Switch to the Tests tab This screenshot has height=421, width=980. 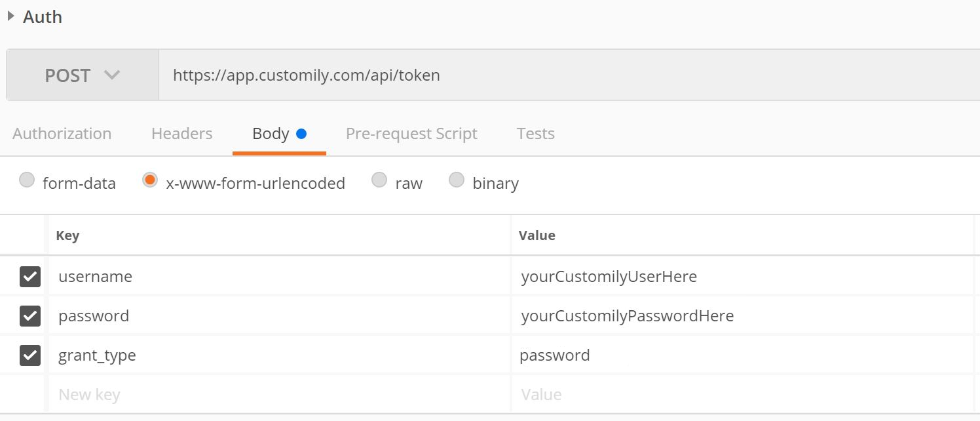(x=535, y=133)
